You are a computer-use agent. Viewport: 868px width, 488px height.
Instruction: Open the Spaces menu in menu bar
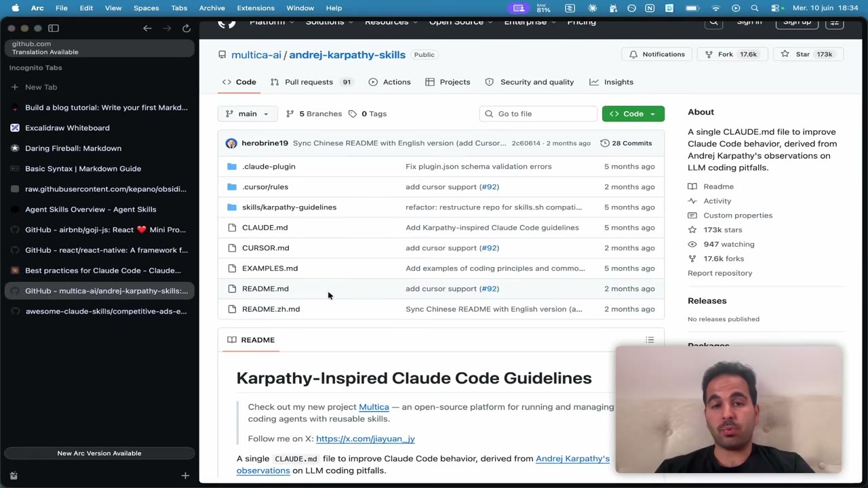tap(146, 8)
